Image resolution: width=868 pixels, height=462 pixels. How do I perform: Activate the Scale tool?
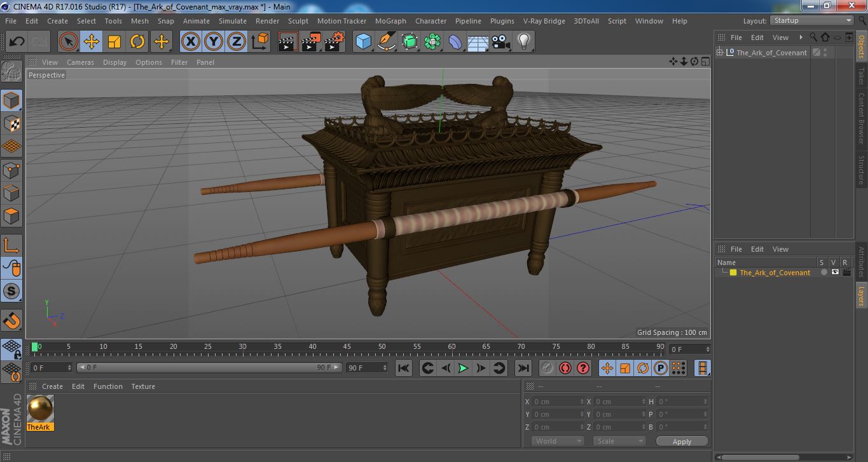pyautogui.click(x=114, y=42)
